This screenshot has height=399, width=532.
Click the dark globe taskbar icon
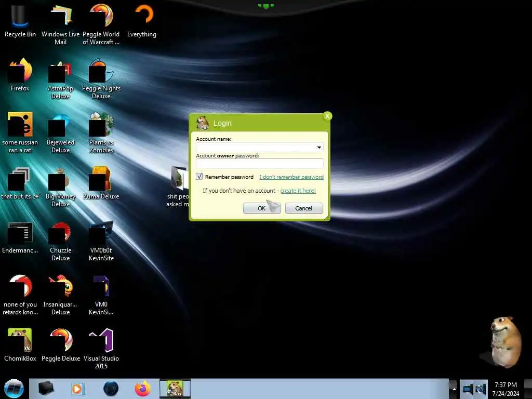point(111,389)
